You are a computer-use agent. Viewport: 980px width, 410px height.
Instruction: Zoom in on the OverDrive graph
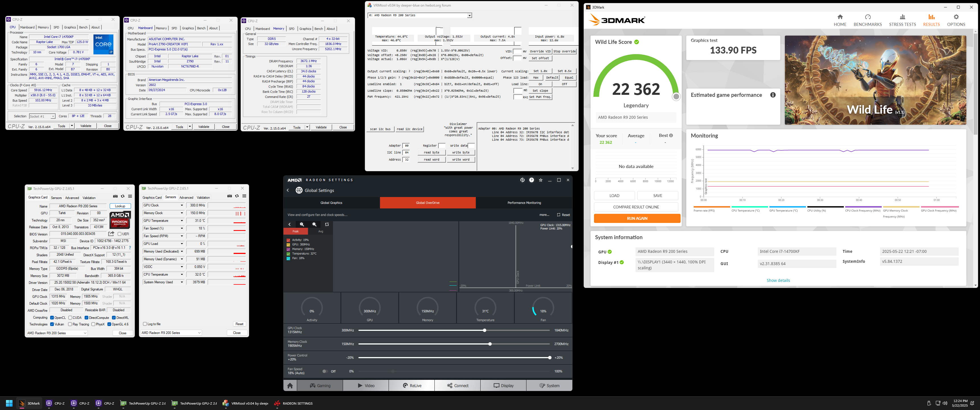click(x=302, y=224)
